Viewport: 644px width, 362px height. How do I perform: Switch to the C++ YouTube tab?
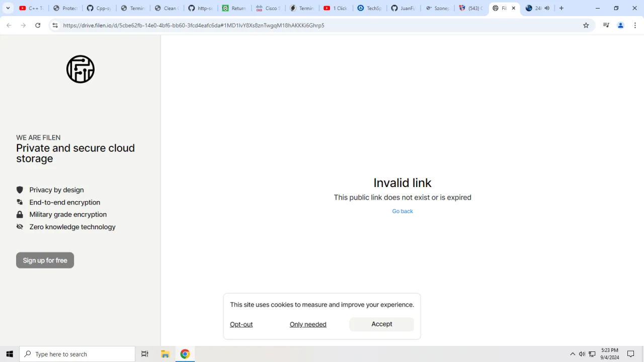pyautogui.click(x=31, y=8)
